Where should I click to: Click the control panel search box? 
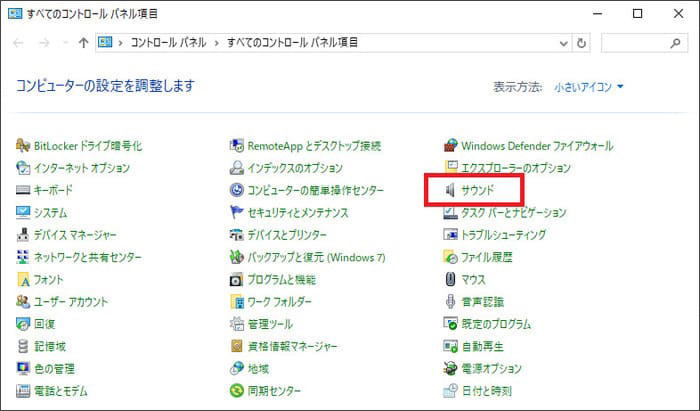point(644,43)
